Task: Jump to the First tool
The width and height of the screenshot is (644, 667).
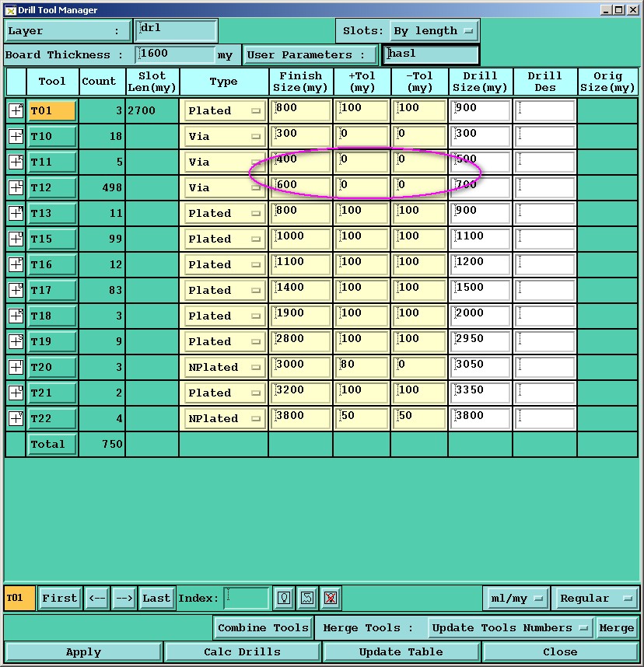Action: pyautogui.click(x=60, y=598)
